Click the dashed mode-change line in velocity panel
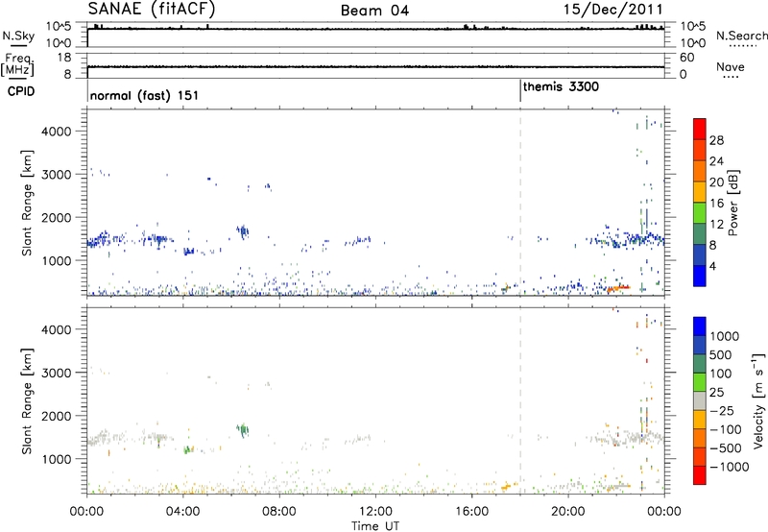Viewport: 768px width, 532px height. (x=520, y=400)
